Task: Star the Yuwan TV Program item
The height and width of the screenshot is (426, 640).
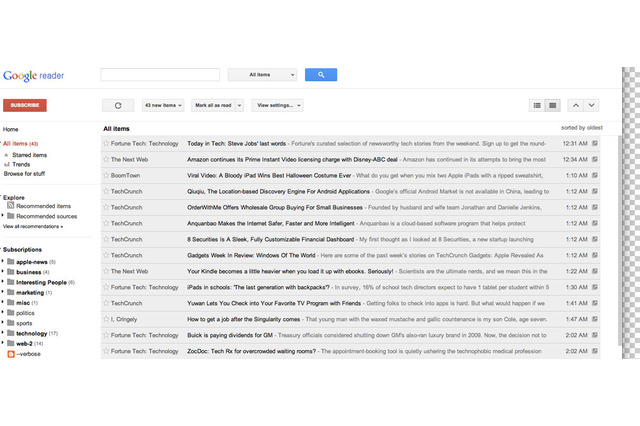Action: click(x=106, y=303)
